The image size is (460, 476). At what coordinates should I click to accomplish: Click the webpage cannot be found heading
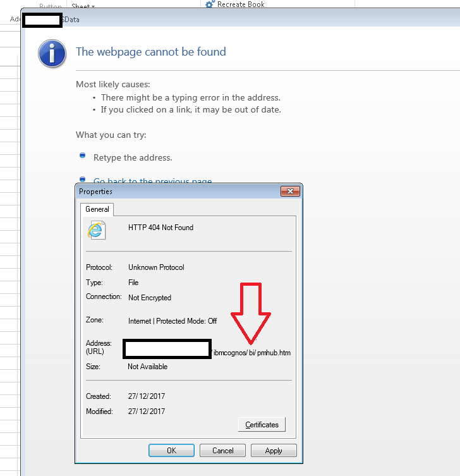point(150,52)
